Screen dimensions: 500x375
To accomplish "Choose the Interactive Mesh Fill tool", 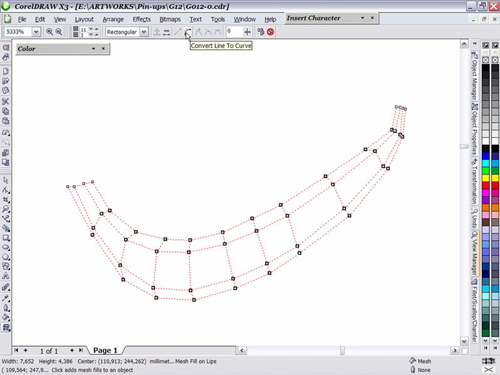I will click(6, 327).
